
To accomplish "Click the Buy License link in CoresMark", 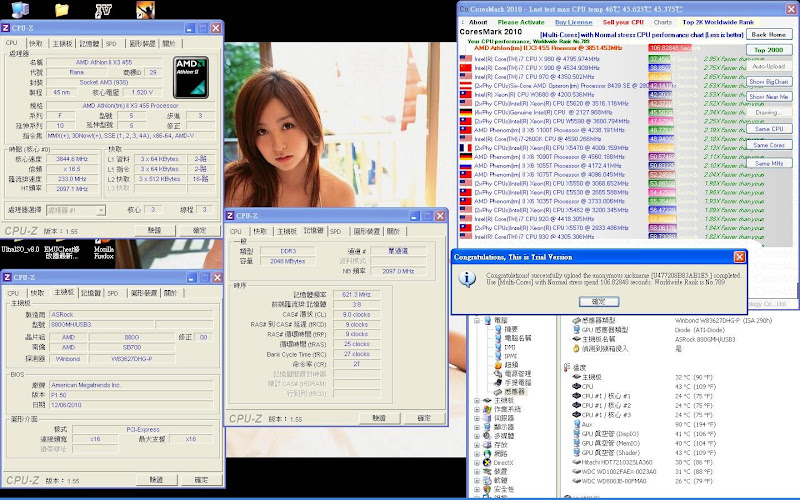I will [x=573, y=22].
